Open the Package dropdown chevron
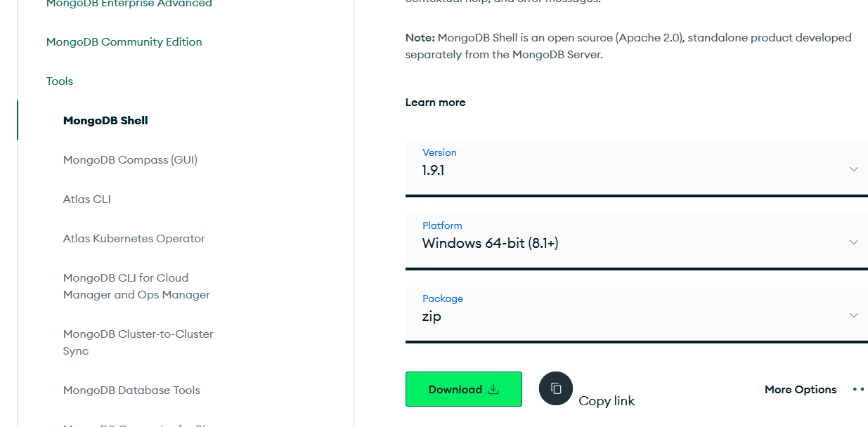The image size is (868, 427). pyautogui.click(x=854, y=315)
